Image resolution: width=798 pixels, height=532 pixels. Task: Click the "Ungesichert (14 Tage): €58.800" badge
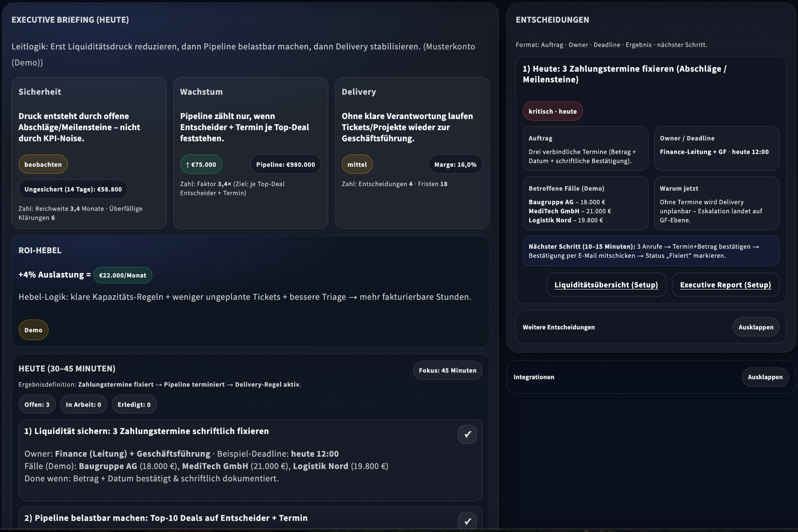(x=73, y=189)
